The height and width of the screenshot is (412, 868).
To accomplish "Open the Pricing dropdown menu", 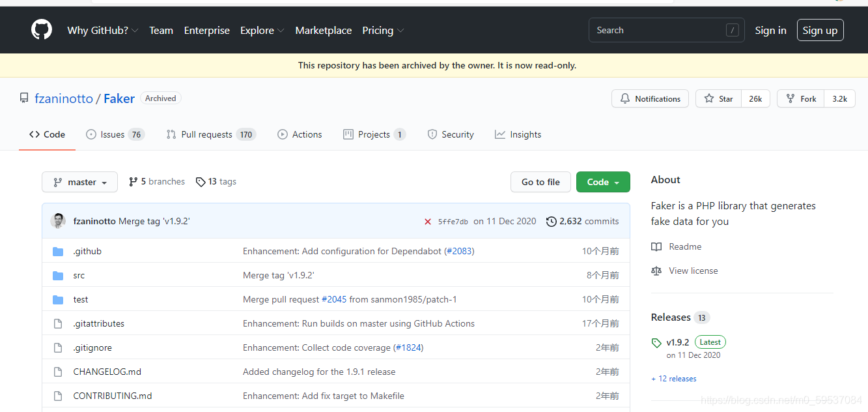I will [x=383, y=31].
